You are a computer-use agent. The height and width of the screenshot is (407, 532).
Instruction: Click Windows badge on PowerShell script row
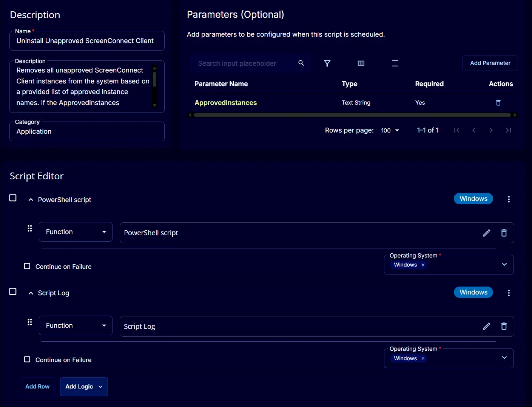click(x=473, y=199)
